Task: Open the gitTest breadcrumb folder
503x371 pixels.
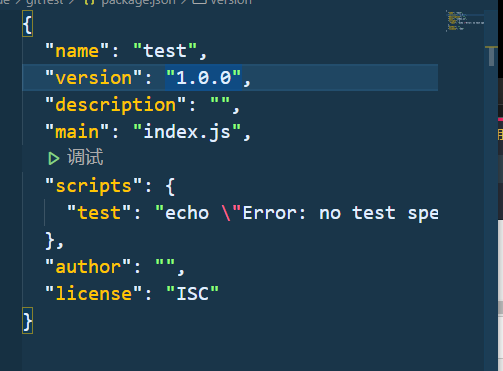Action: click(x=45, y=2)
